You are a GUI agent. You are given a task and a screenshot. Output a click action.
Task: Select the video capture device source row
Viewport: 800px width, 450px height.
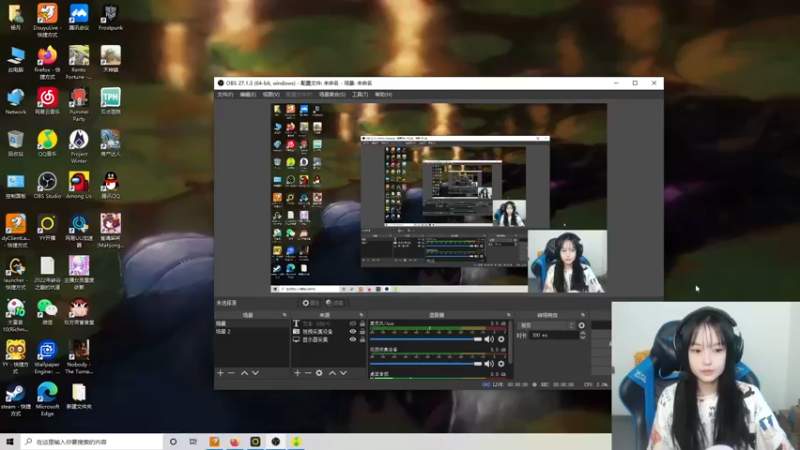329,332
